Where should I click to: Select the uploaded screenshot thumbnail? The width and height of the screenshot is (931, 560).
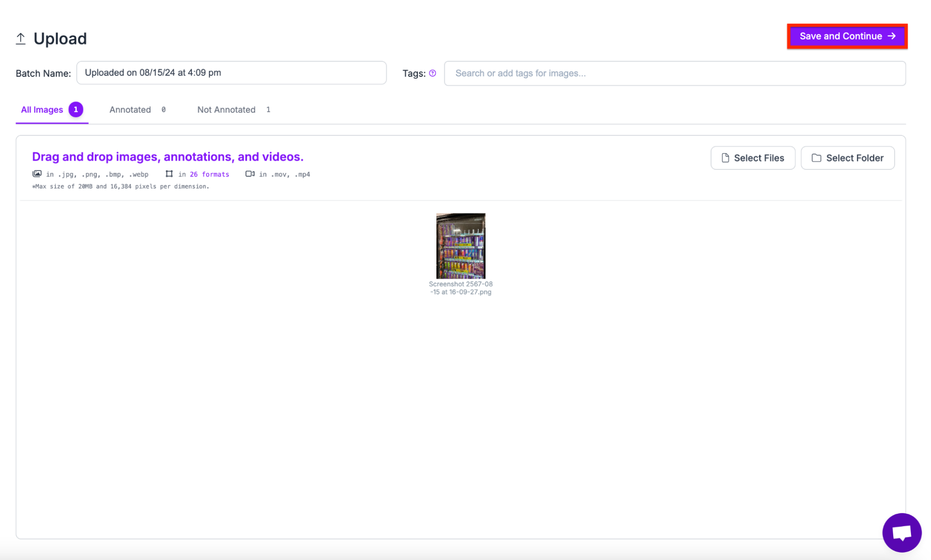pyautogui.click(x=460, y=246)
